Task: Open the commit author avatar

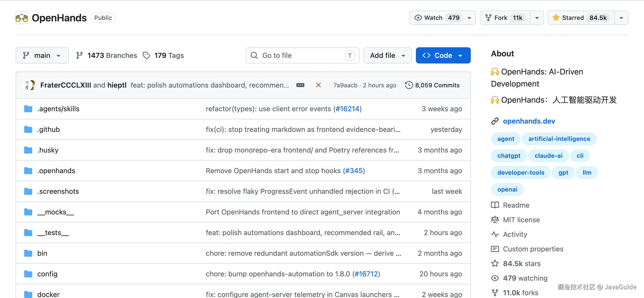Action: [x=29, y=85]
